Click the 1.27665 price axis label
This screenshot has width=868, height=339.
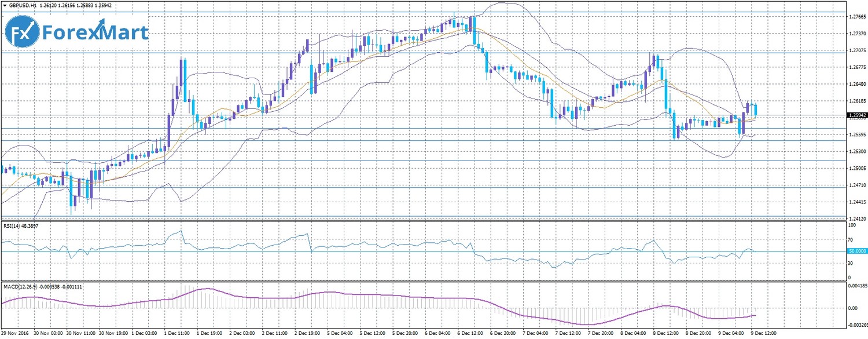(x=856, y=17)
